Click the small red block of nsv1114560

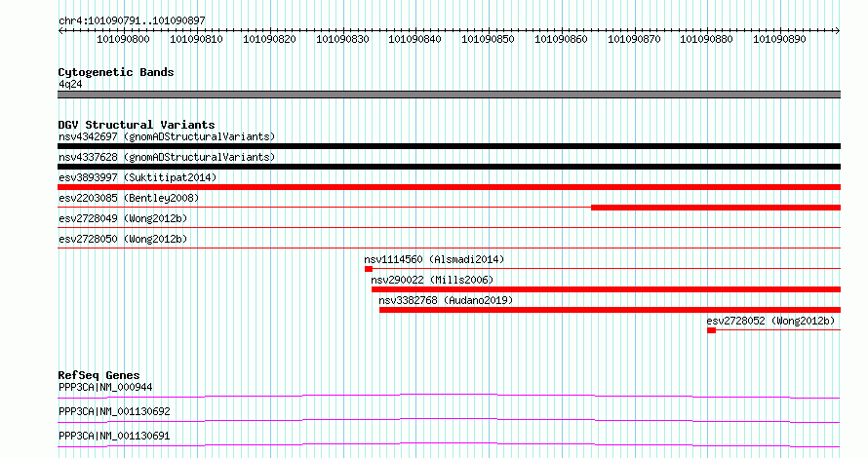pos(369,269)
